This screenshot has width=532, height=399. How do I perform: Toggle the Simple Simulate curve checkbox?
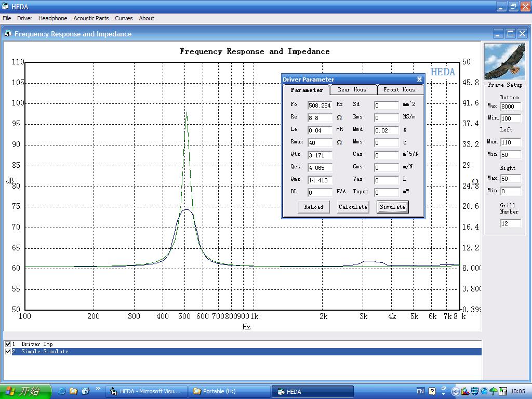(x=8, y=352)
